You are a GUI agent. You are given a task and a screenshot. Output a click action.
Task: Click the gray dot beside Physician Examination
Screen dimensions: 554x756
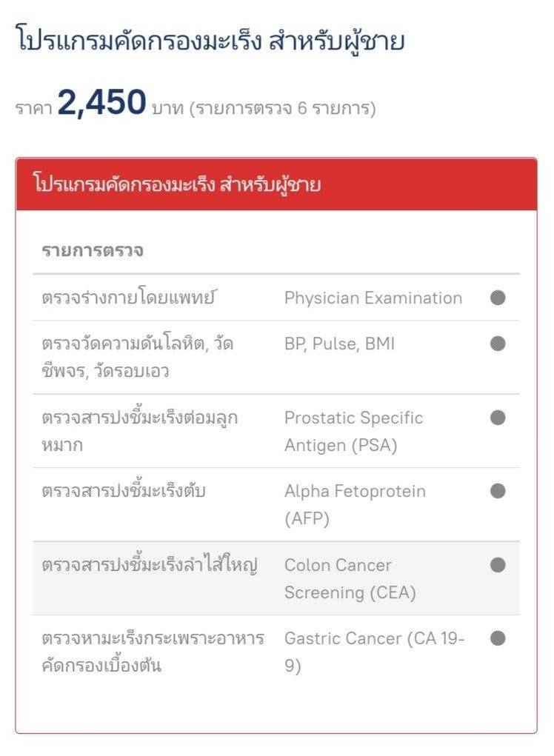[498, 298]
